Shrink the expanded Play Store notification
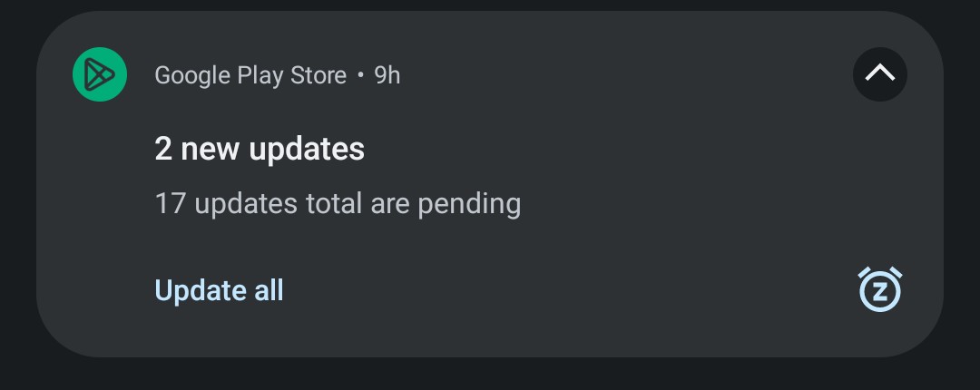Viewport: 980px width, 390px height. click(x=880, y=74)
